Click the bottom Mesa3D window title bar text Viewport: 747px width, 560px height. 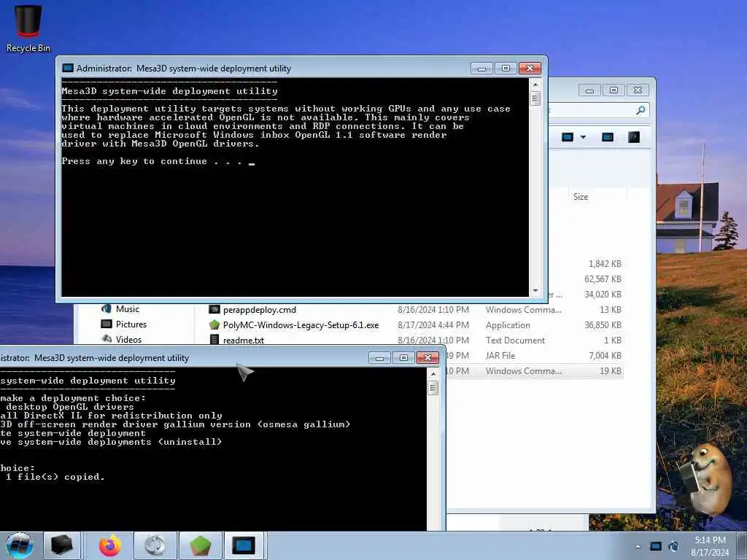click(94, 358)
